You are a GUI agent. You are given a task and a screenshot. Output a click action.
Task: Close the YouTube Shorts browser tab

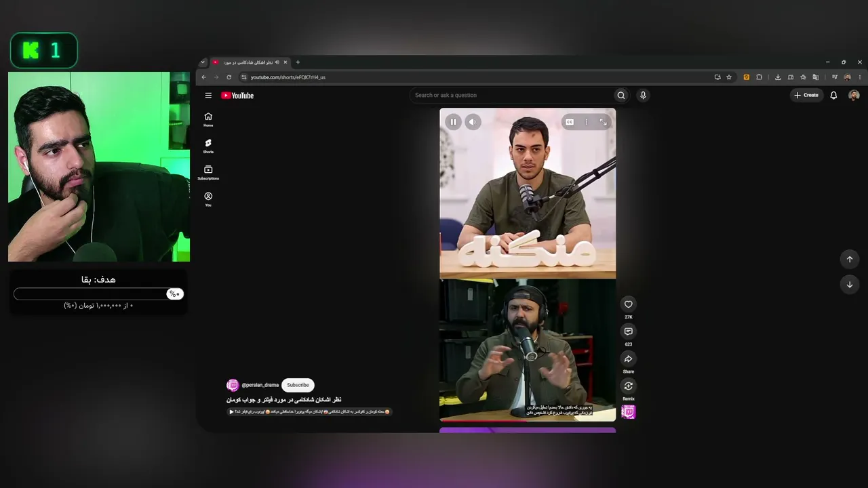click(285, 62)
